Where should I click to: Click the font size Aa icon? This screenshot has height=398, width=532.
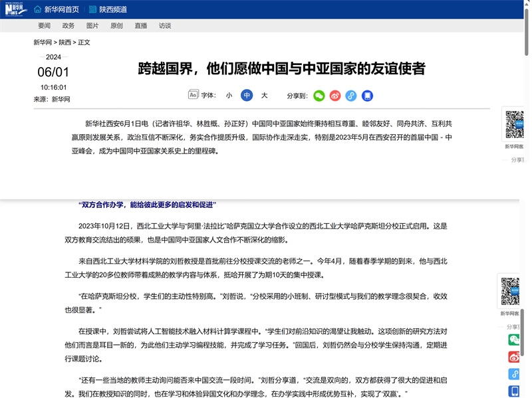[x=193, y=95]
